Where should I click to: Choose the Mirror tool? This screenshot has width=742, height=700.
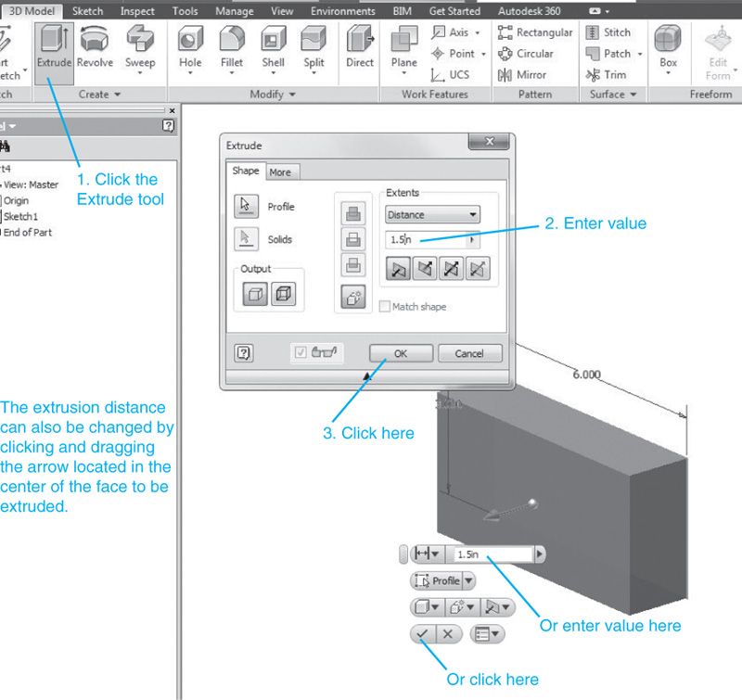522,75
